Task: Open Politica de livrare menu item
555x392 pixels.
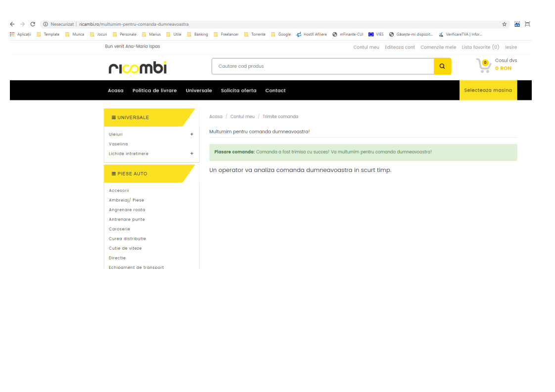Action: pyautogui.click(x=155, y=90)
